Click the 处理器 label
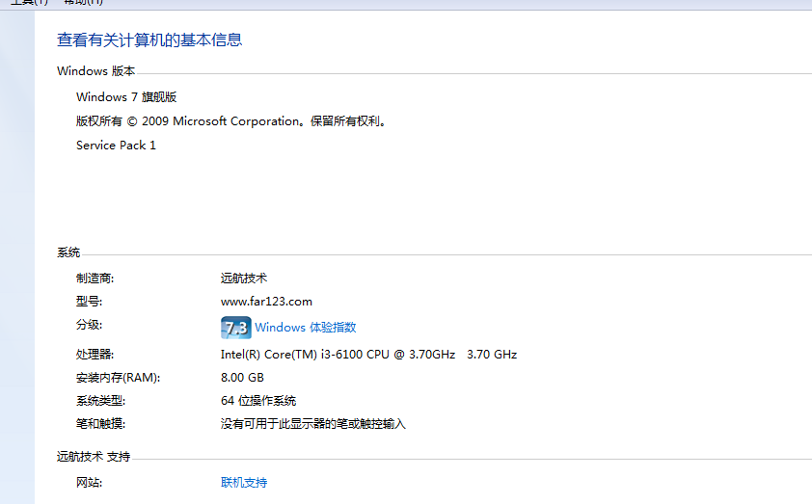Screen dimensions: 812x504 click(95, 355)
